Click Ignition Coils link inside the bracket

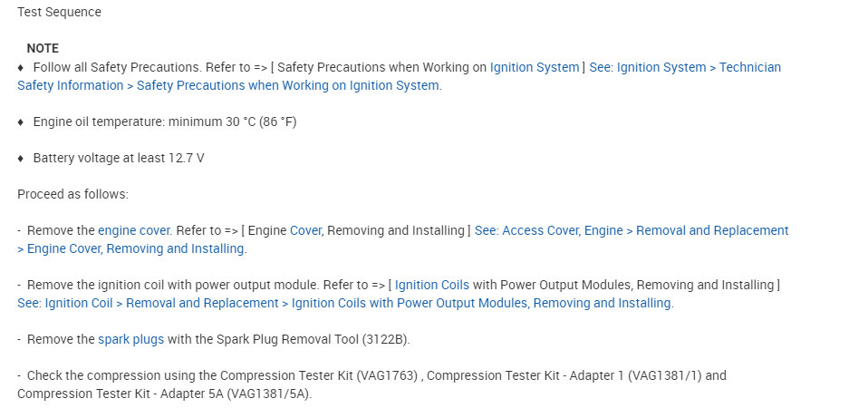[431, 285]
